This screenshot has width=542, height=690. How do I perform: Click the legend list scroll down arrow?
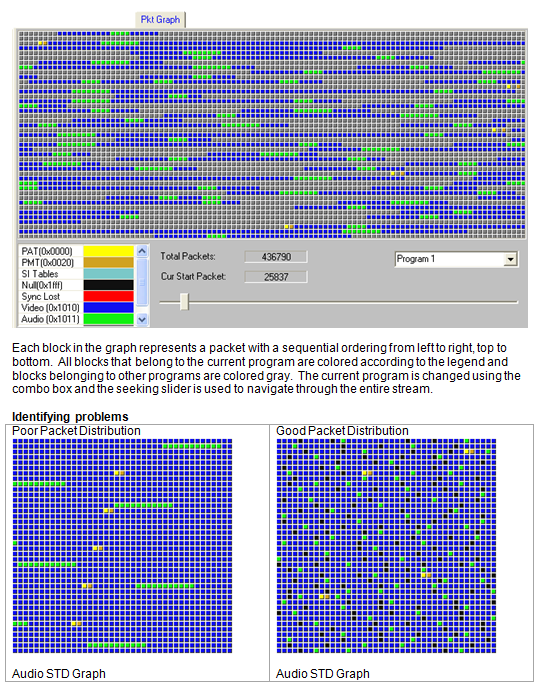click(142, 319)
